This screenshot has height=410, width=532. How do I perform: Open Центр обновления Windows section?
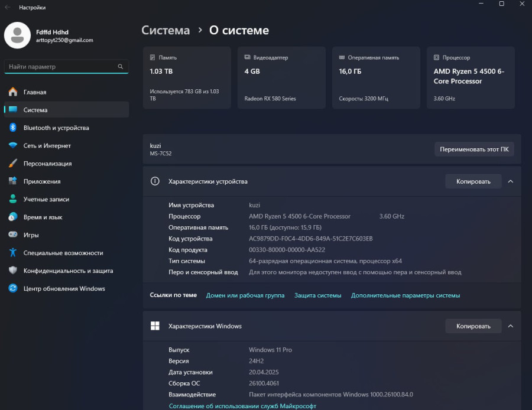point(66,288)
